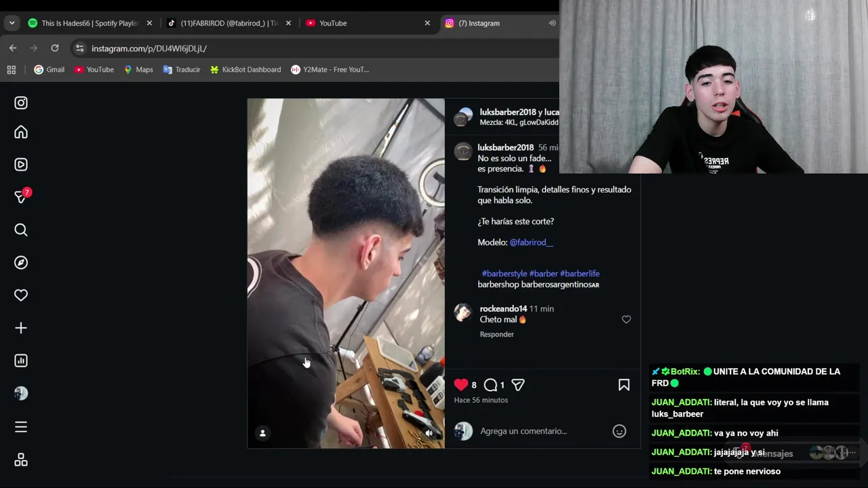Open the @fabrirod__ model profile link
Viewport: 868px width, 488px height.
[531, 242]
